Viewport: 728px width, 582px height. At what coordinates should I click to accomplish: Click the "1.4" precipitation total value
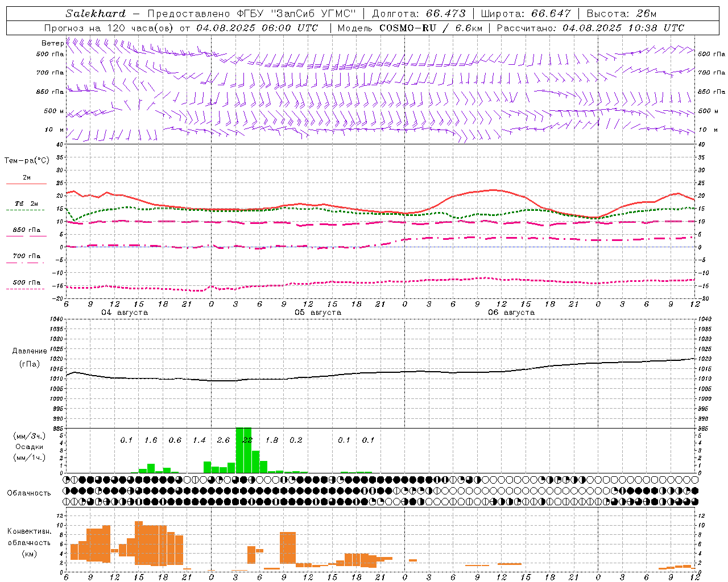199,440
